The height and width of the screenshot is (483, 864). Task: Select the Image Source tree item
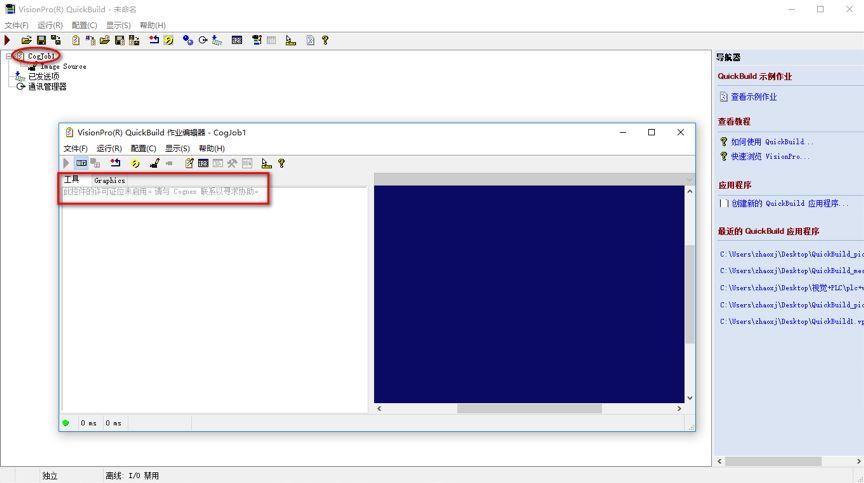click(x=63, y=66)
